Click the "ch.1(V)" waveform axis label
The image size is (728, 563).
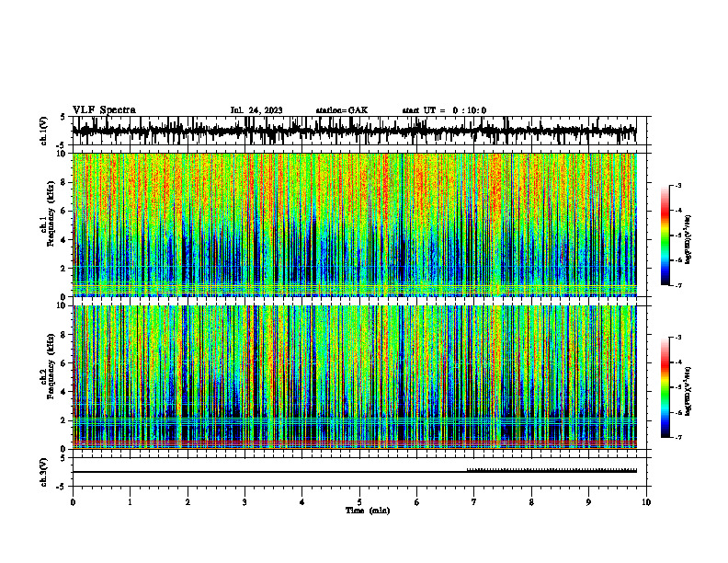click(44, 131)
